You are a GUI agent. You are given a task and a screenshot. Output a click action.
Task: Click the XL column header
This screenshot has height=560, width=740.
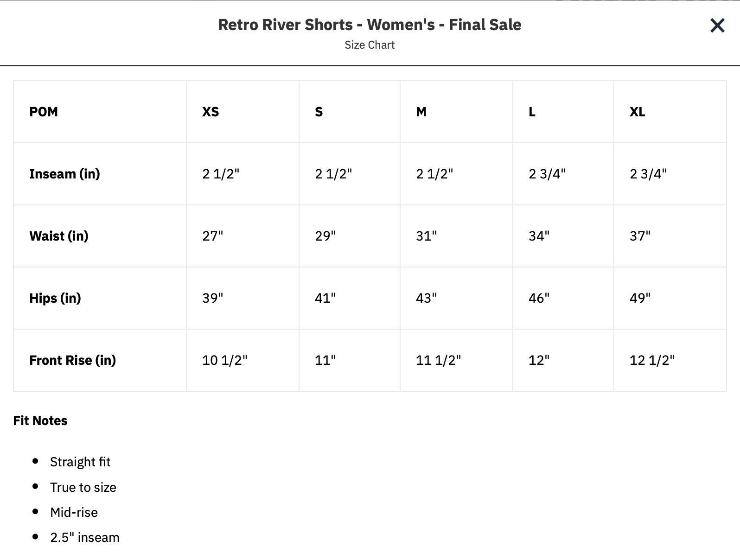tap(637, 112)
